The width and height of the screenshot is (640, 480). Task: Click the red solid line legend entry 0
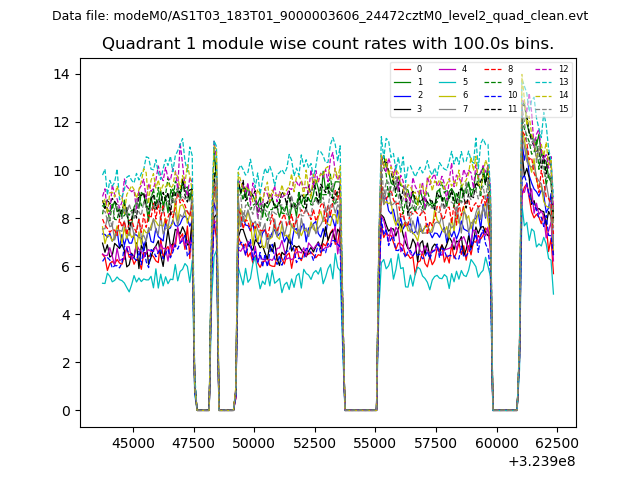click(x=408, y=69)
